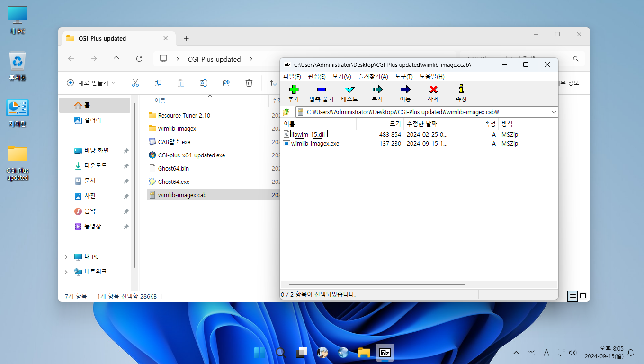Sort by 크기 column header in 7-Zip
The height and width of the screenshot is (364, 644).
click(380, 124)
